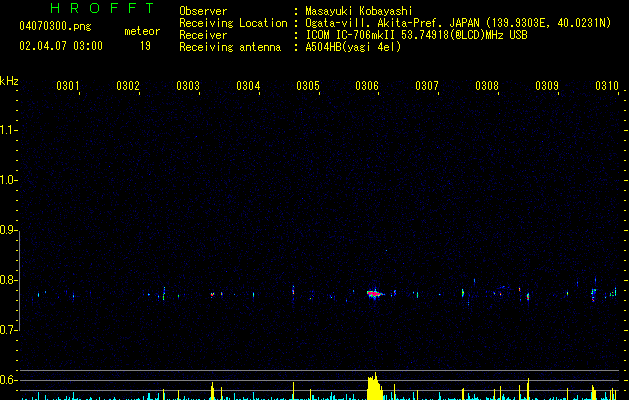Click the 0310 time marker
This screenshot has width=629, height=400.
(607, 86)
